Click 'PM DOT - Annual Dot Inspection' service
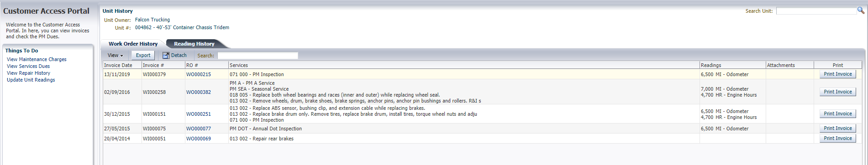 (266, 129)
